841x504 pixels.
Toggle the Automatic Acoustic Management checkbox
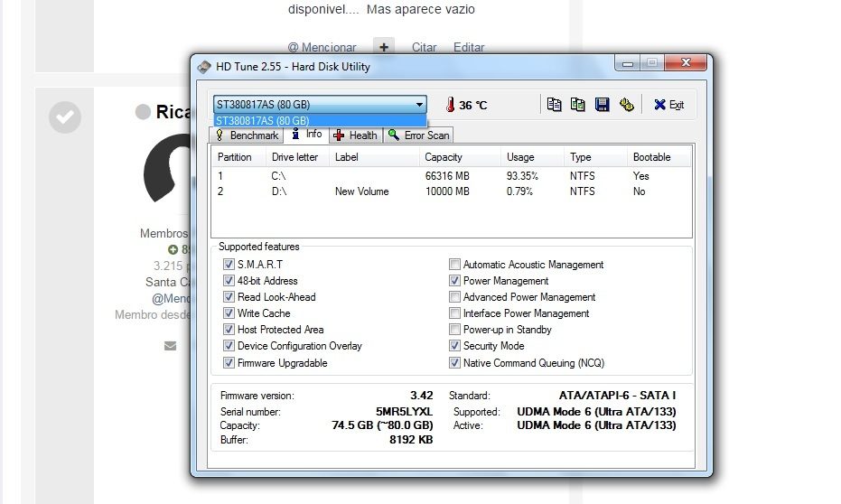(454, 265)
